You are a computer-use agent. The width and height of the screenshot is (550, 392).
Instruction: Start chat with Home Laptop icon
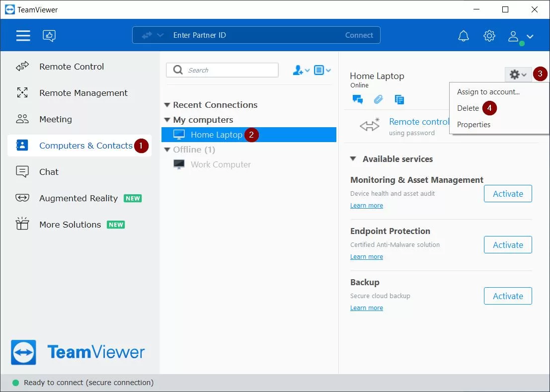click(x=357, y=99)
